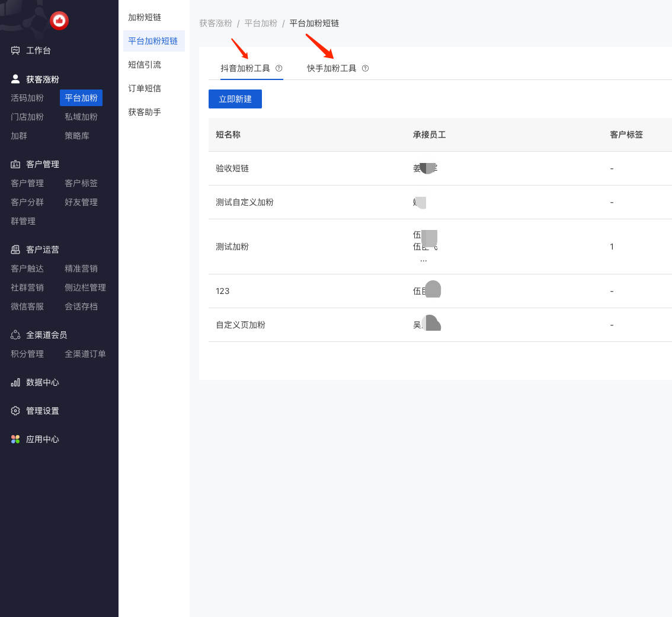Open 应用中心 colorful apps icon

coord(15,439)
